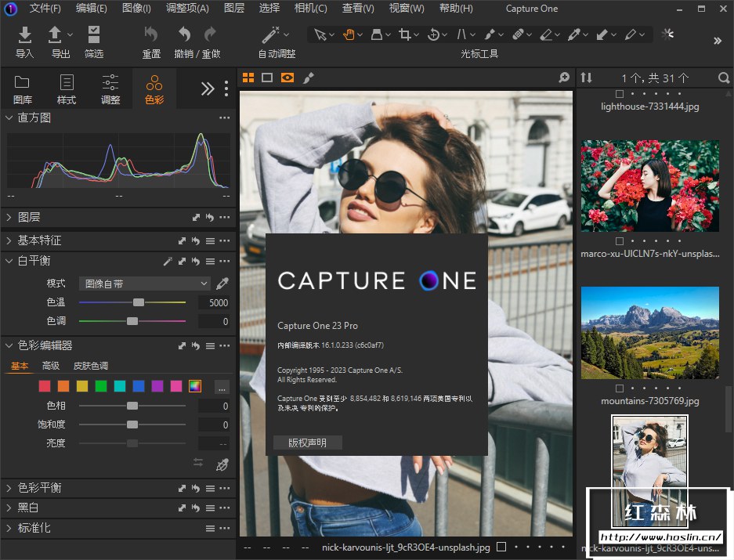This screenshot has height=560, width=734.
Task: Click the Copyright Notice (版权声明) button
Action: tap(307, 443)
